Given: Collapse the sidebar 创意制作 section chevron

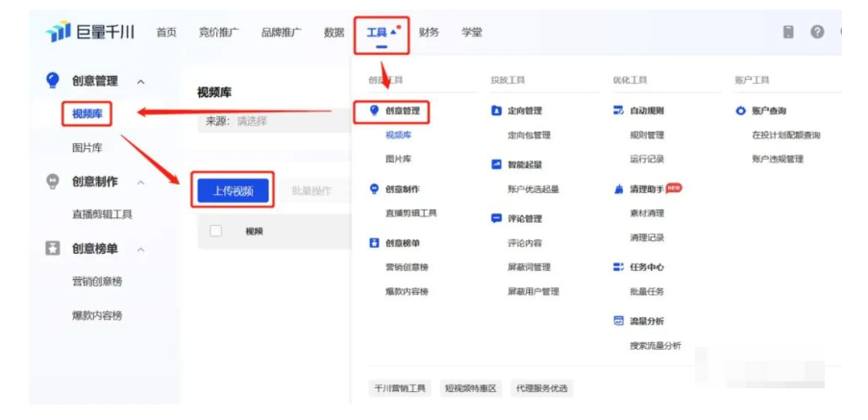Looking at the screenshot, I should point(140,183).
